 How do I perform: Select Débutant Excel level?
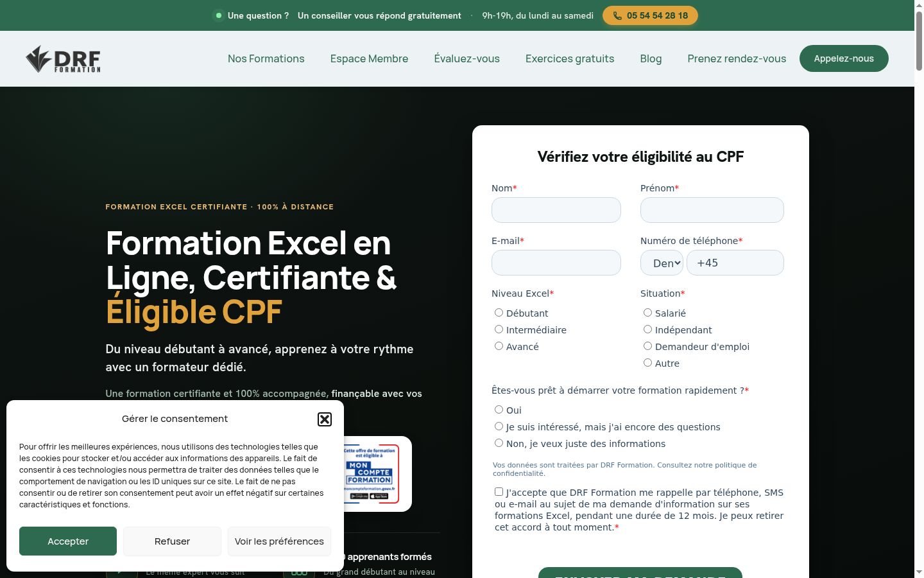499,313
